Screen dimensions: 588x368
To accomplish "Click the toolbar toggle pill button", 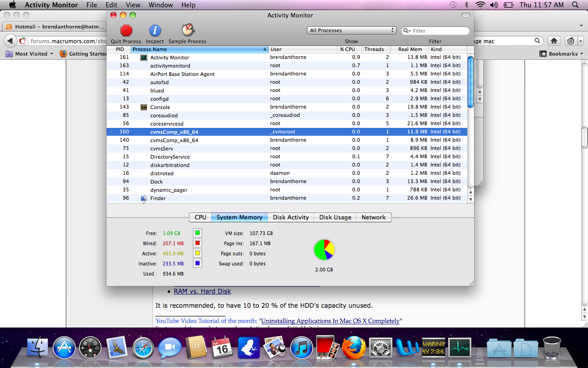I will (466, 15).
